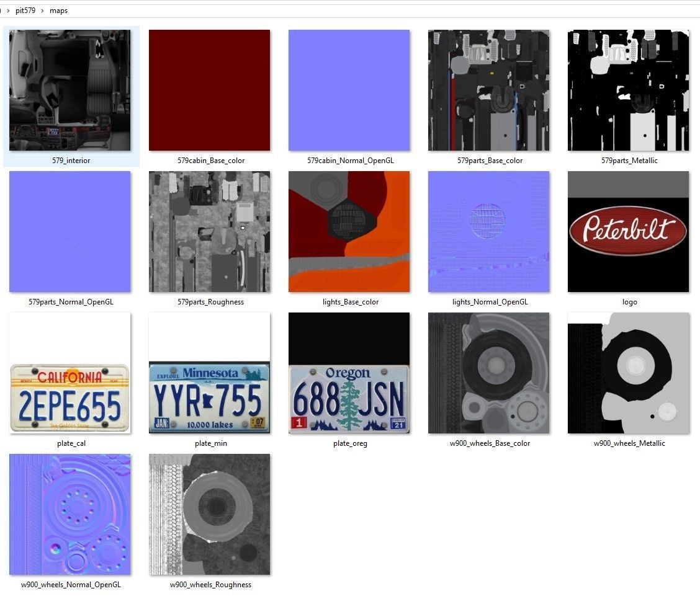Select the 579cabin_Base_color thumbnail
Viewport: 700px width, 612px height.
209,90
